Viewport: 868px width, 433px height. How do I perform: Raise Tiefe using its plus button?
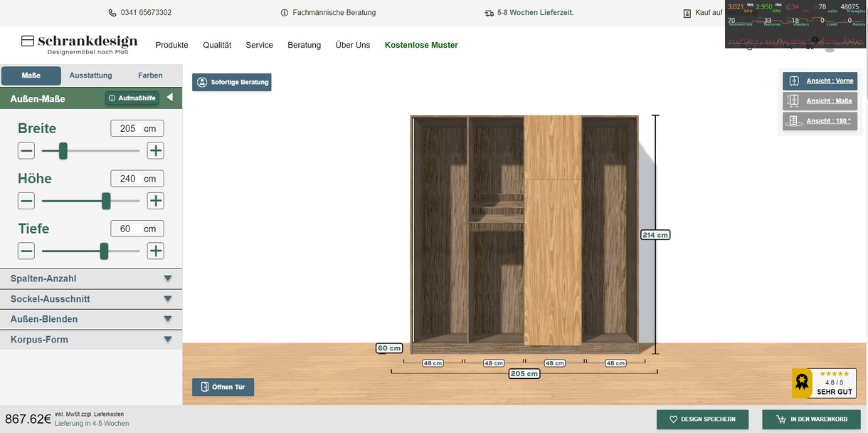tap(156, 251)
